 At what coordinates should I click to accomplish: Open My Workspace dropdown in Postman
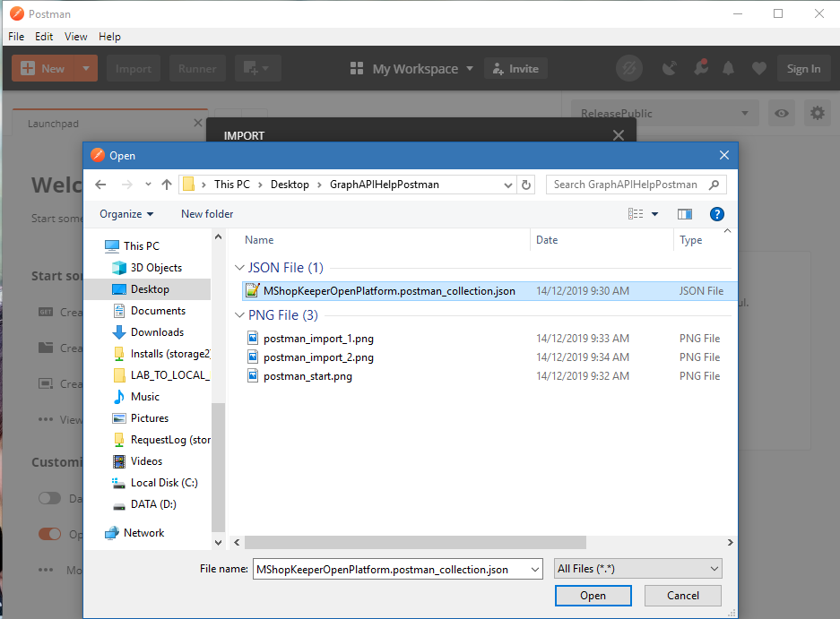click(x=411, y=69)
